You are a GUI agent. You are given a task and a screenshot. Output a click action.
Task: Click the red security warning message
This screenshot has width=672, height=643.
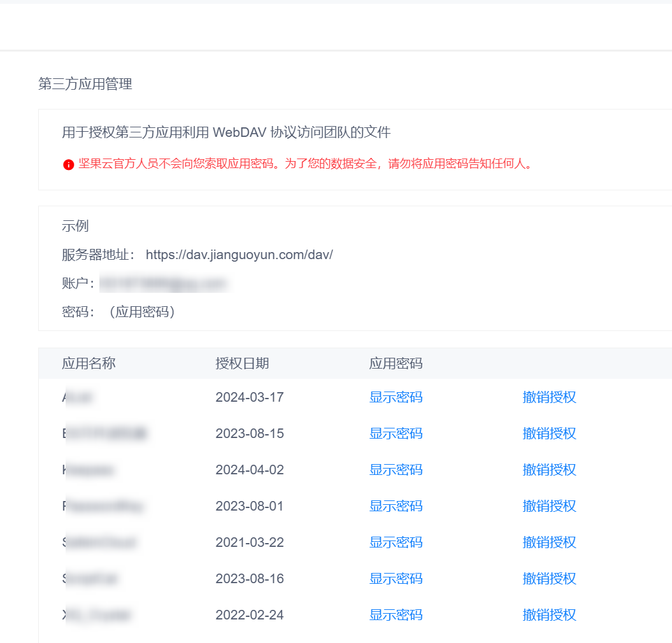[306, 164]
